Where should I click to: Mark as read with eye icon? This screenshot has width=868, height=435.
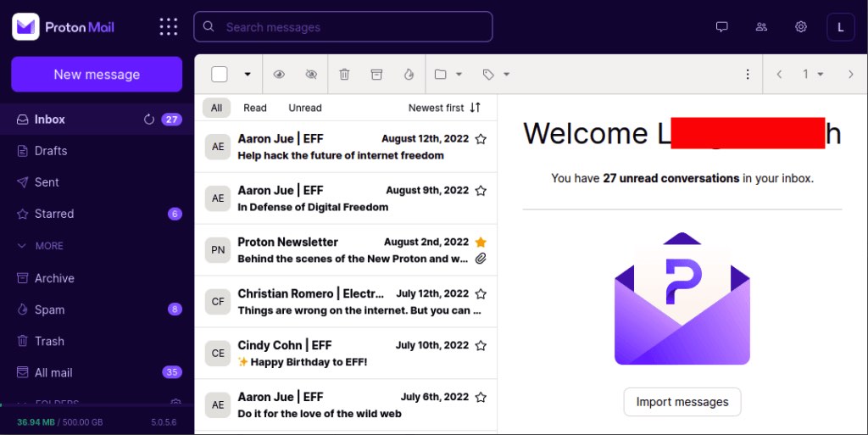(279, 75)
